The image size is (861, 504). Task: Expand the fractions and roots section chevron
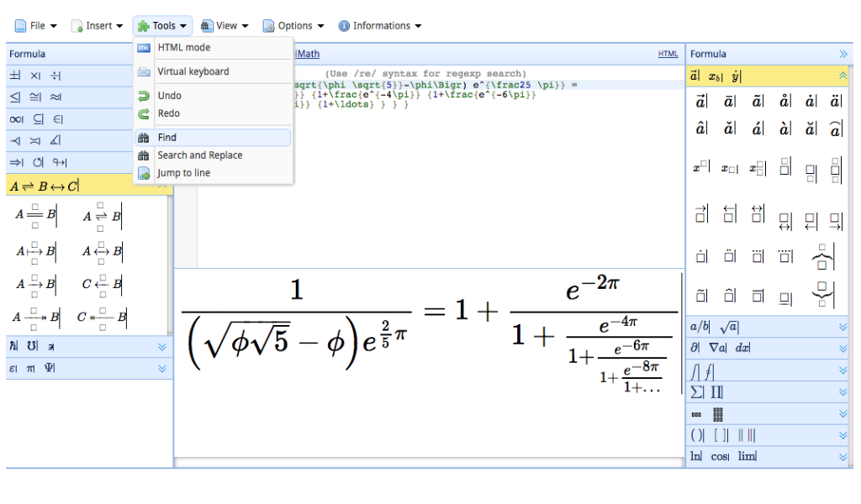[x=843, y=327]
